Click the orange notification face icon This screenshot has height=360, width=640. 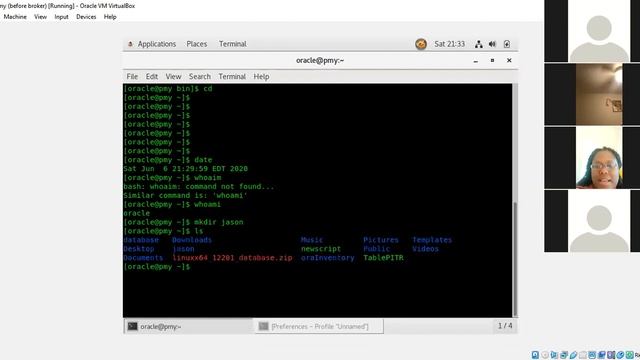tap(421, 44)
